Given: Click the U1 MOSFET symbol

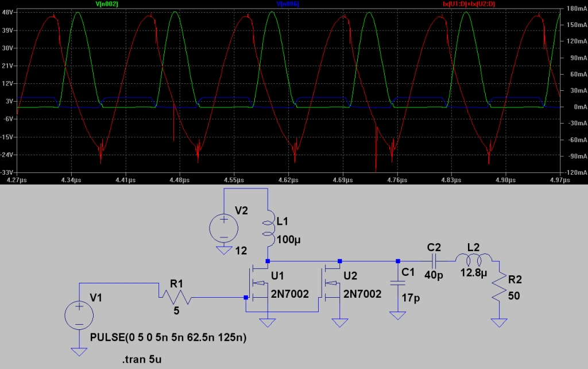Looking at the screenshot, I should point(258,282).
